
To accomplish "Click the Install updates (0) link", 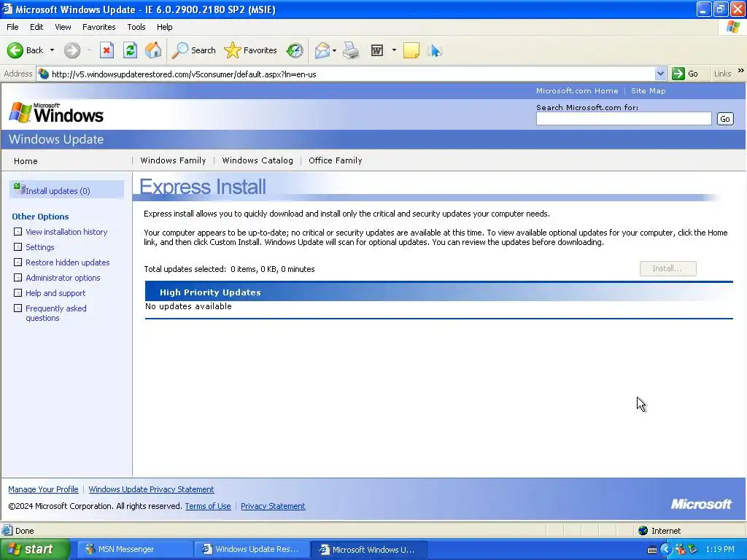I will 58,191.
